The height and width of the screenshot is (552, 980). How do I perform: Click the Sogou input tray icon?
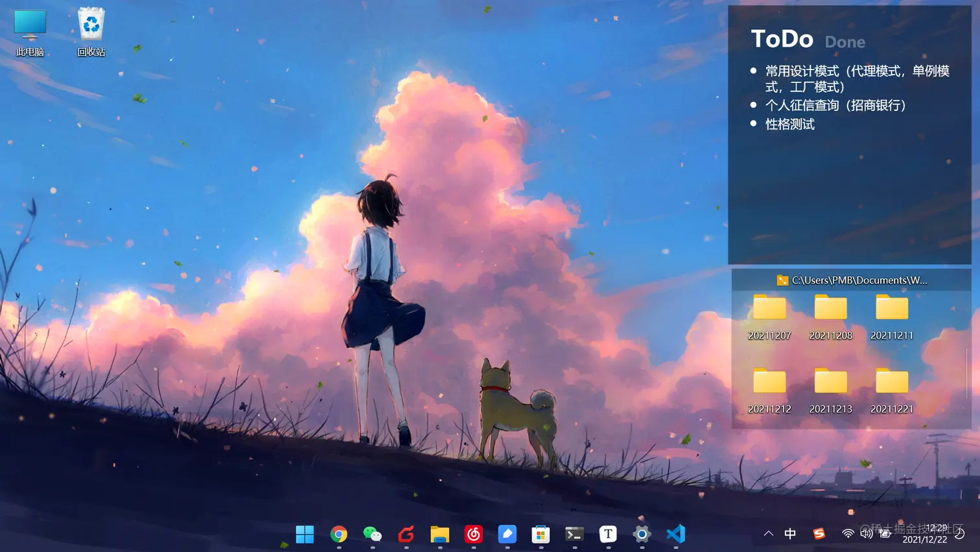click(x=819, y=534)
